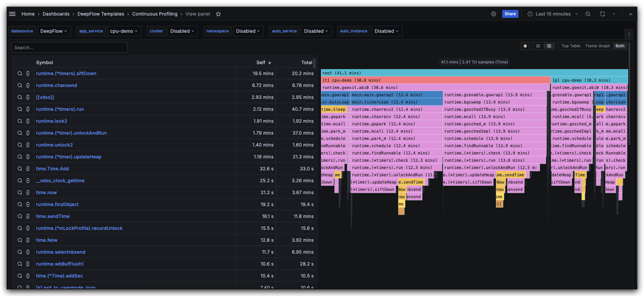This screenshot has height=296, width=644.
Task: Open the app_service cpu-demo dropdown
Action: click(124, 31)
